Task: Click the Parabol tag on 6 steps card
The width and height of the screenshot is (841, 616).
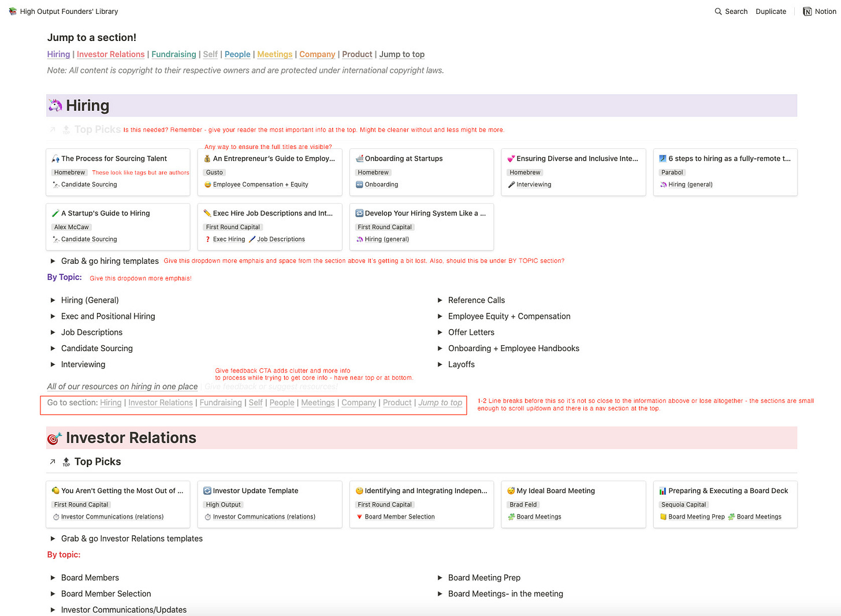Action: pyautogui.click(x=672, y=173)
